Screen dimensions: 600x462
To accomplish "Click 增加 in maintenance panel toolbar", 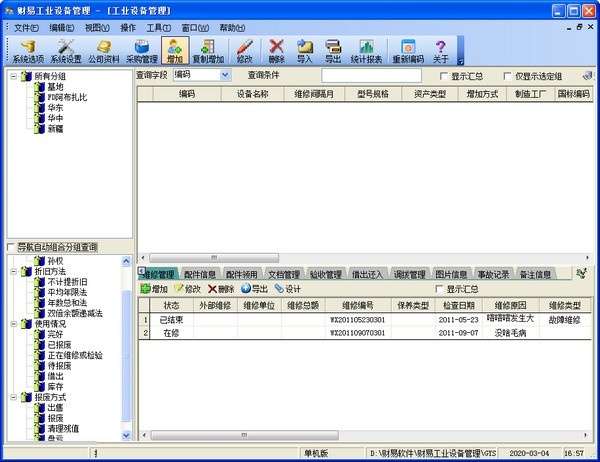I will pyautogui.click(x=154, y=289).
